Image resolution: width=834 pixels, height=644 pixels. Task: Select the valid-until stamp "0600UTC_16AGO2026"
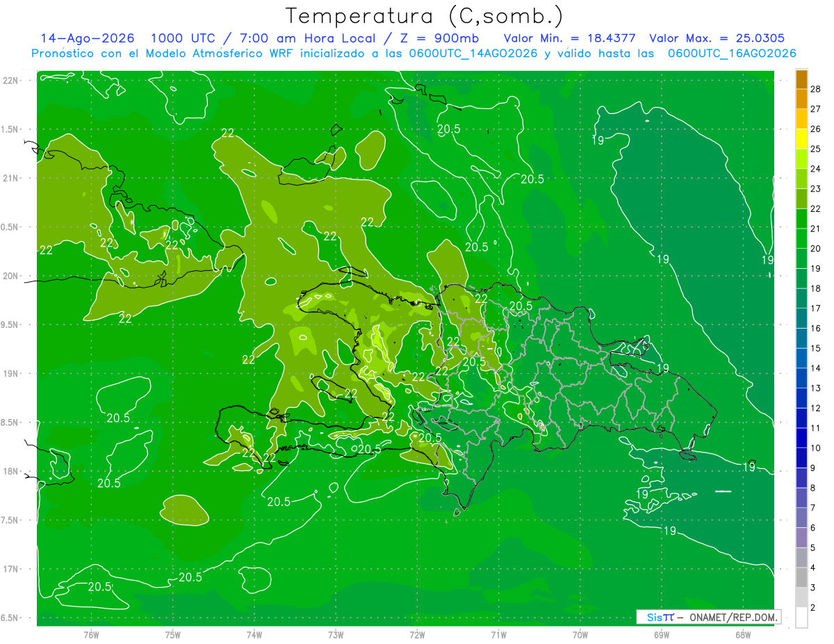pos(732,53)
